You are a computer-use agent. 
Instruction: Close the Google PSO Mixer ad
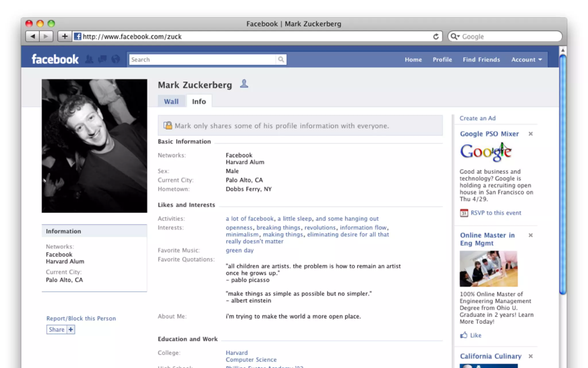(531, 134)
